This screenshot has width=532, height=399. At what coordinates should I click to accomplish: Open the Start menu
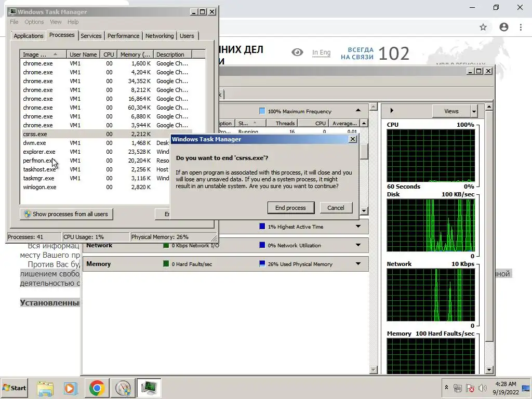[14, 388]
